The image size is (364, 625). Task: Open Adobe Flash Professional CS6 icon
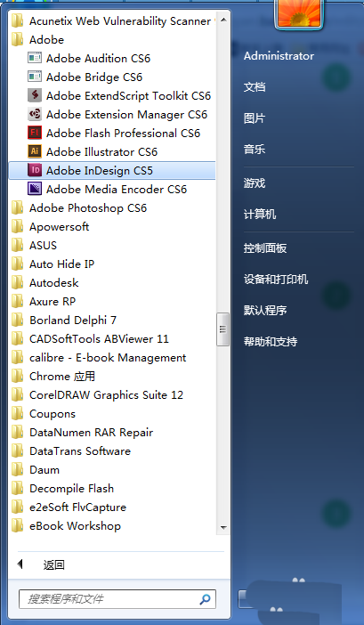tap(35, 134)
